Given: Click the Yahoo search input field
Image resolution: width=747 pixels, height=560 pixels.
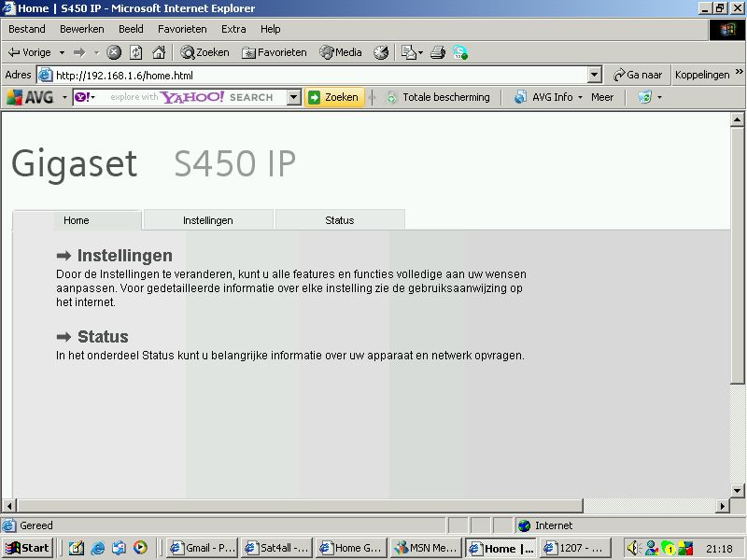Looking at the screenshot, I should coord(192,97).
